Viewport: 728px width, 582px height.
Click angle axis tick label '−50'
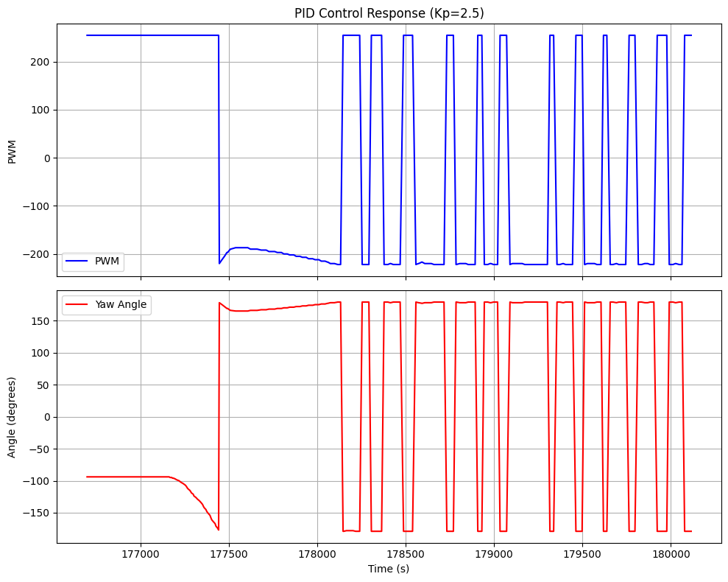coord(40,449)
